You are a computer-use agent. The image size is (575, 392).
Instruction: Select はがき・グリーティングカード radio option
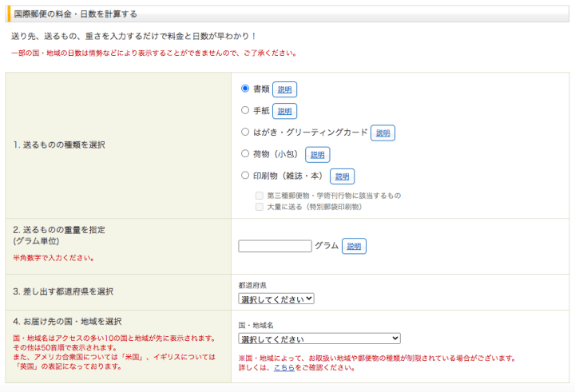point(245,132)
